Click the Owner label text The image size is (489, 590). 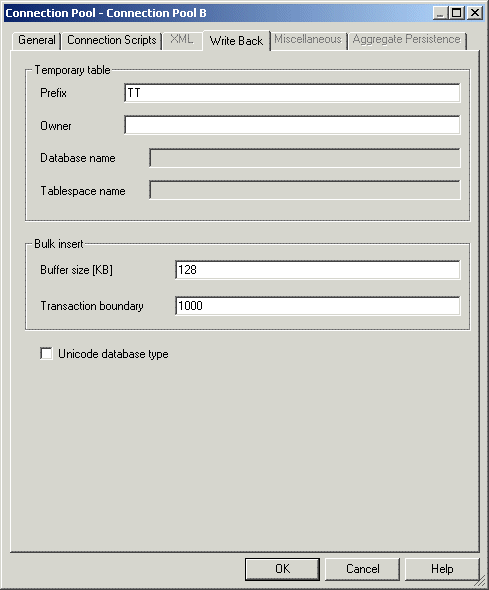point(56,126)
